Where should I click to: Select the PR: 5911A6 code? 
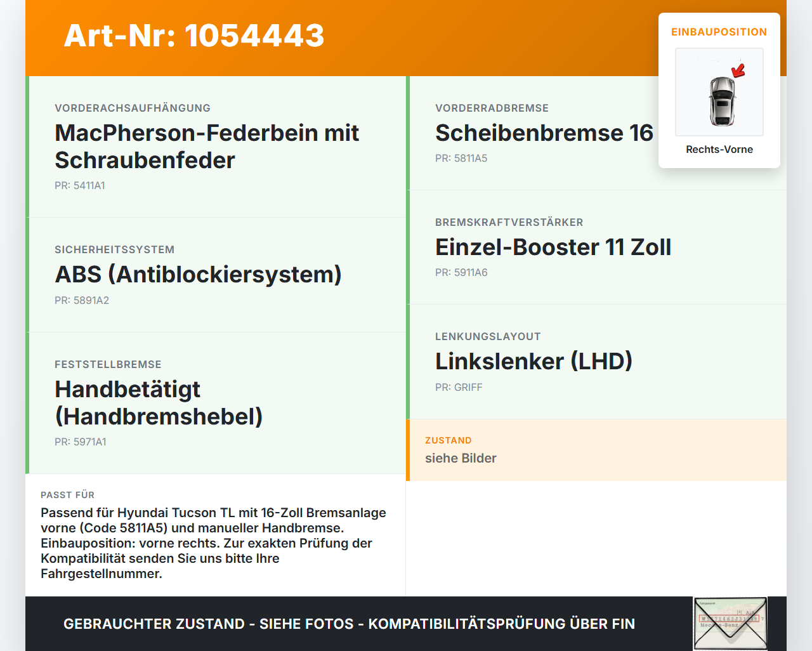point(461,272)
